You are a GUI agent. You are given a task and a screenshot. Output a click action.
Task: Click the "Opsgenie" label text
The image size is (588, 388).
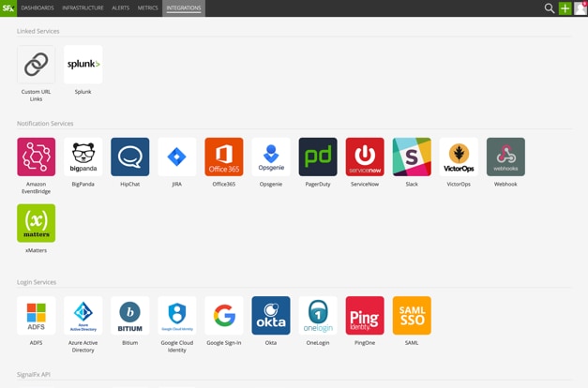click(271, 184)
